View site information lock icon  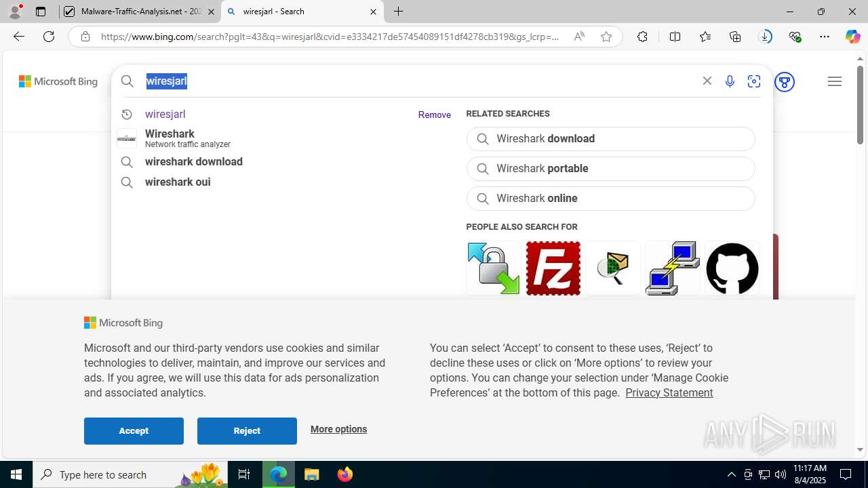(85, 37)
